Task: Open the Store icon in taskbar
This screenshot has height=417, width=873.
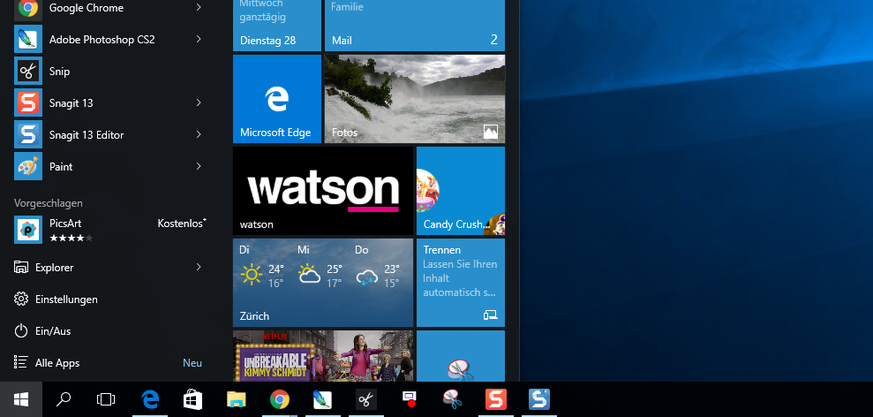Action: pos(193,399)
